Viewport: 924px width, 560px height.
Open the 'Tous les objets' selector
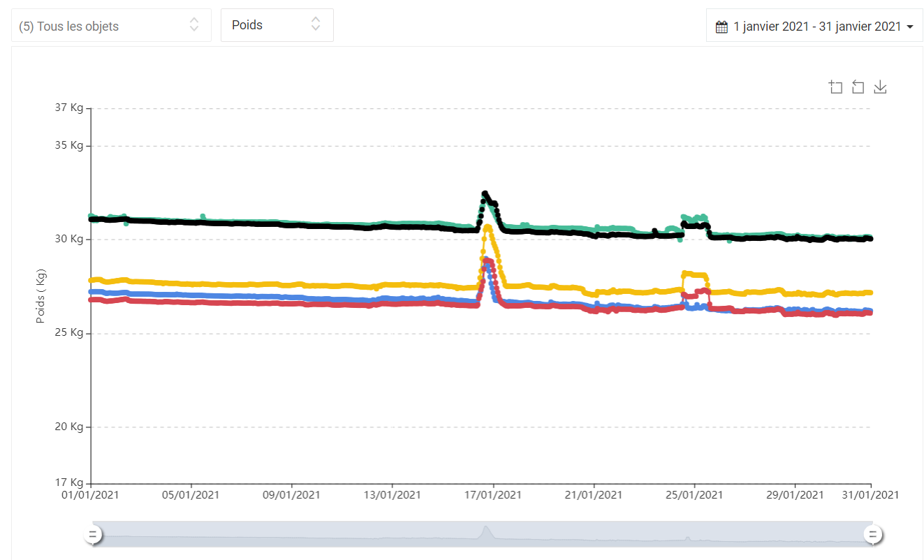(x=111, y=25)
